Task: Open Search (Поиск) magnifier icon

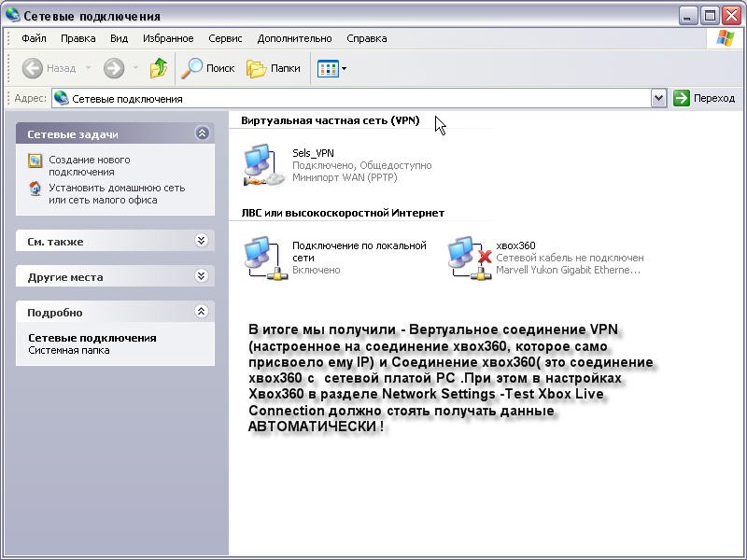Action: pyautogui.click(x=192, y=68)
